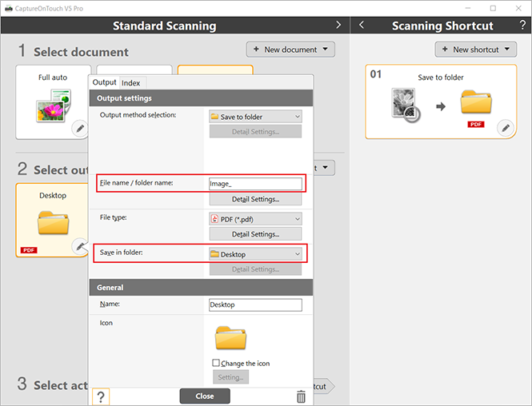Click the CaptureOnTouch app icon in title bar
The height and width of the screenshot is (406, 532).
pos(9,9)
